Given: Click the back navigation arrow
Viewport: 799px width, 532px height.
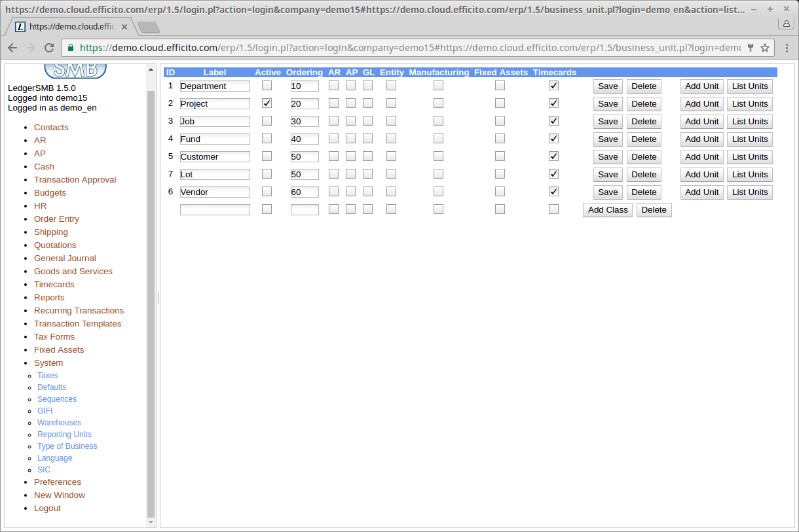Looking at the screenshot, I should point(12,48).
